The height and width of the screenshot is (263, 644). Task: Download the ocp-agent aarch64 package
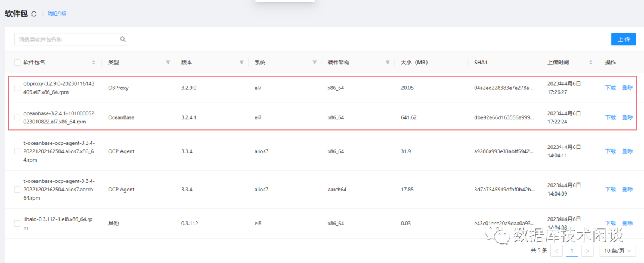coord(611,190)
